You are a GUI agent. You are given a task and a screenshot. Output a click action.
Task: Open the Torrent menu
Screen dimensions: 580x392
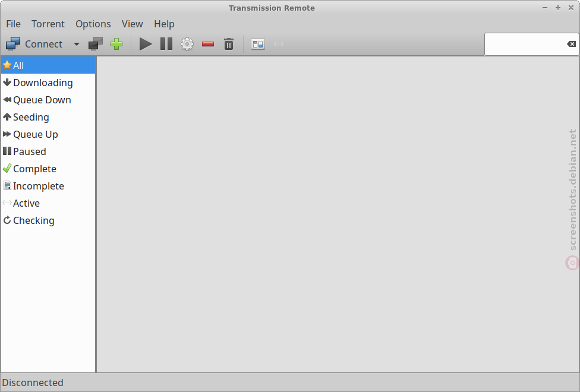tap(48, 24)
